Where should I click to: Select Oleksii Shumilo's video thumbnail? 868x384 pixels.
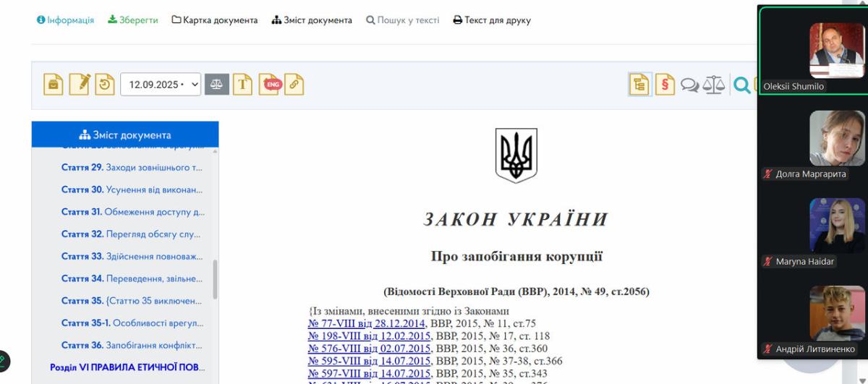click(x=836, y=50)
